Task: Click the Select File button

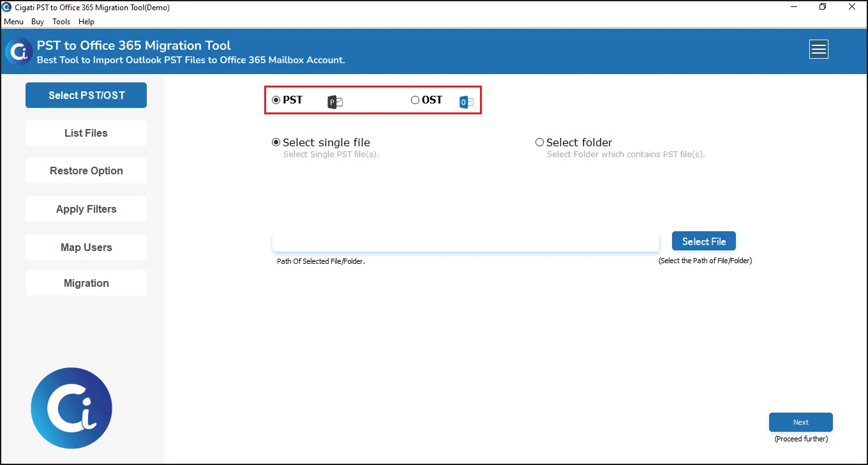Action: (x=704, y=241)
